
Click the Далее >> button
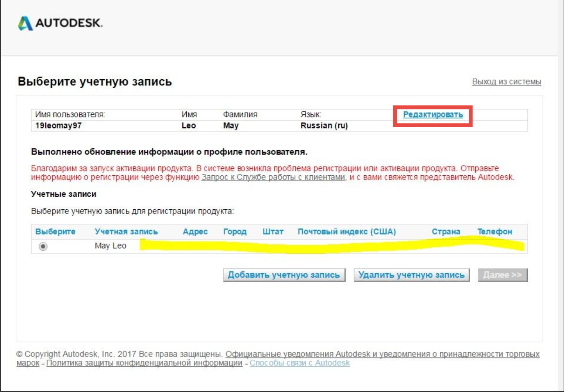[x=503, y=275]
